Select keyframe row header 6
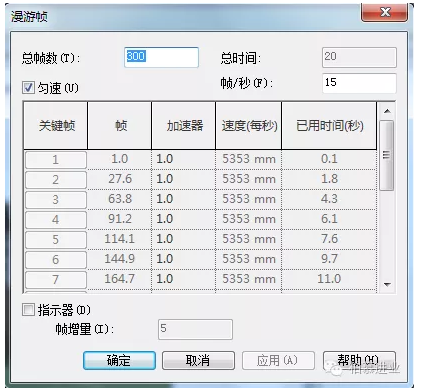The height and width of the screenshot is (392, 421). click(x=56, y=260)
